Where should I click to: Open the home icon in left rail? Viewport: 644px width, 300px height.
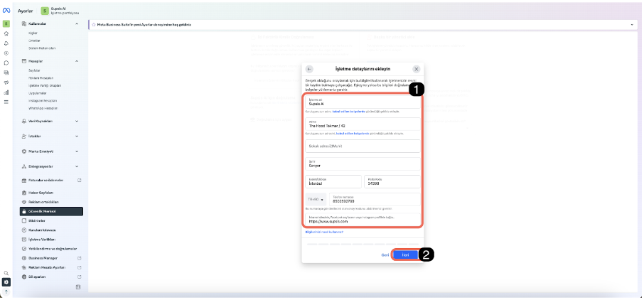(x=6, y=33)
